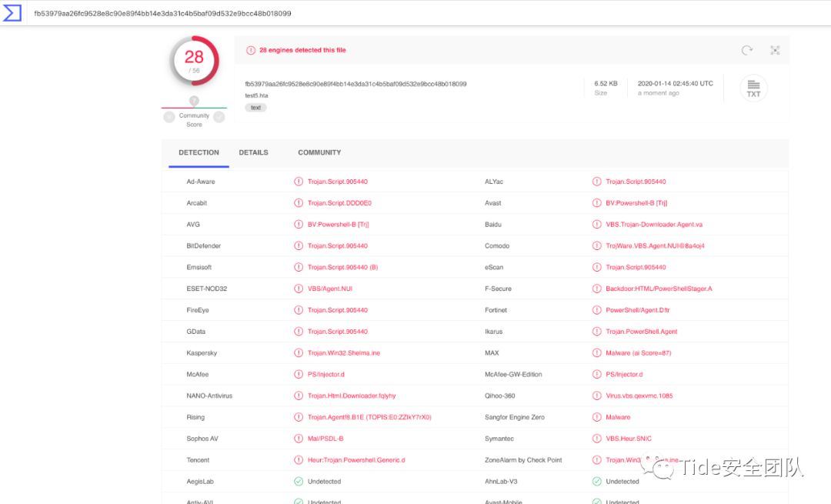This screenshot has height=504, width=831.
Task: Vote down with left community score button
Action: tap(169, 117)
